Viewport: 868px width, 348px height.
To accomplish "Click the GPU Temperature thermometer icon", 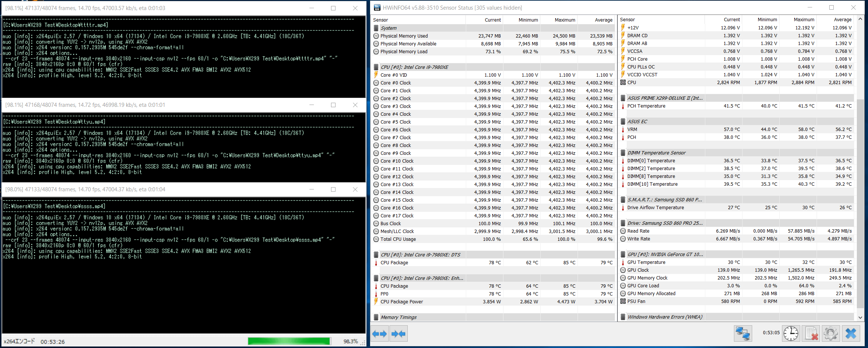I will point(623,262).
